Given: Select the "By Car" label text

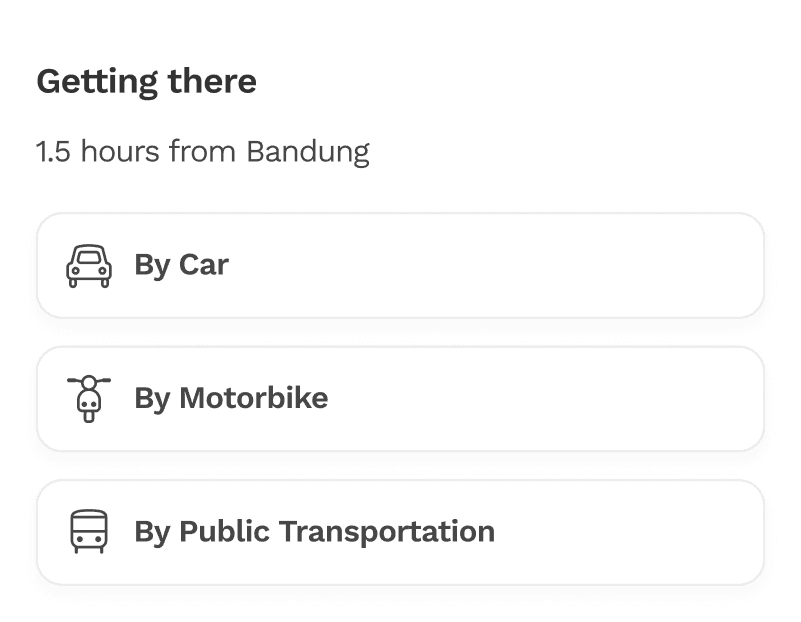Looking at the screenshot, I should tap(181, 265).
